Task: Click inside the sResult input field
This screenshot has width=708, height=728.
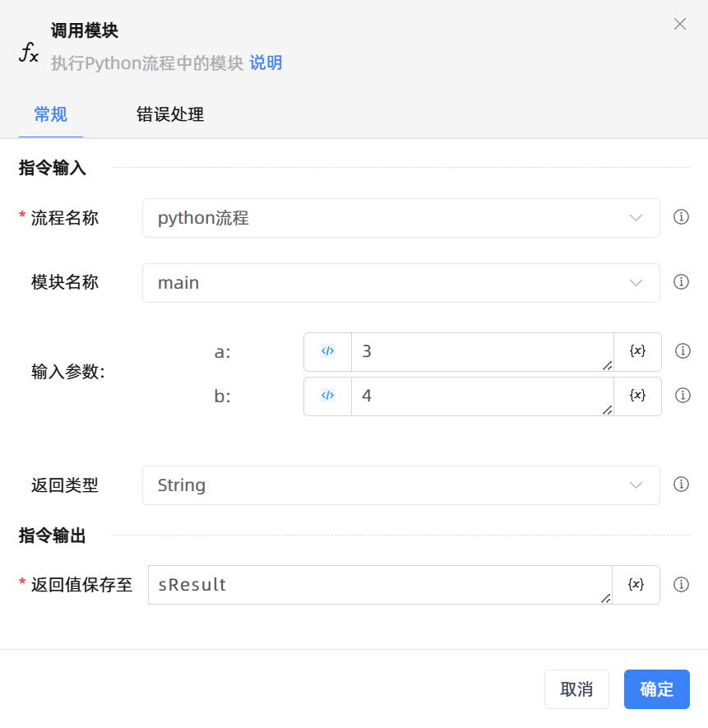Action: [370, 585]
